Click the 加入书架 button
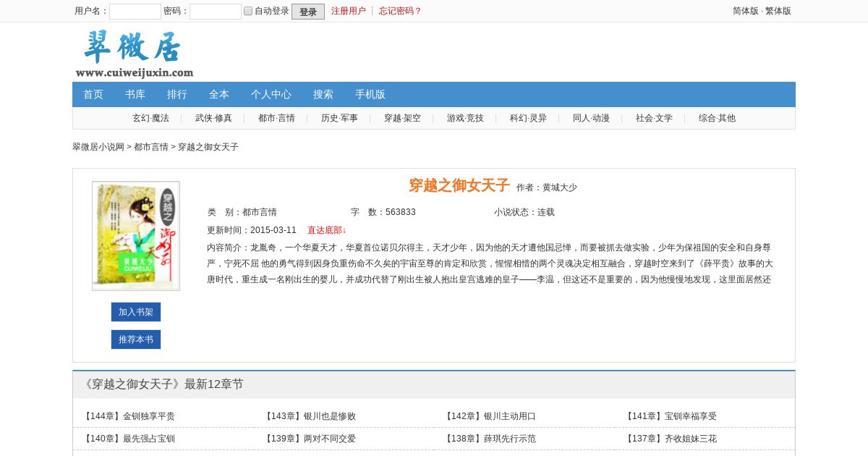This screenshot has height=456, width=868. click(x=136, y=312)
